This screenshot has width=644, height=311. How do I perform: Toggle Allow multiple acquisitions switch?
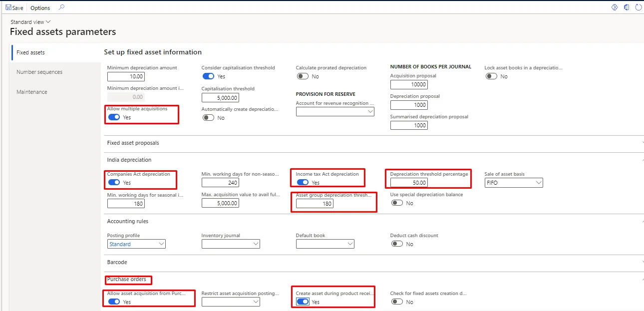(114, 117)
